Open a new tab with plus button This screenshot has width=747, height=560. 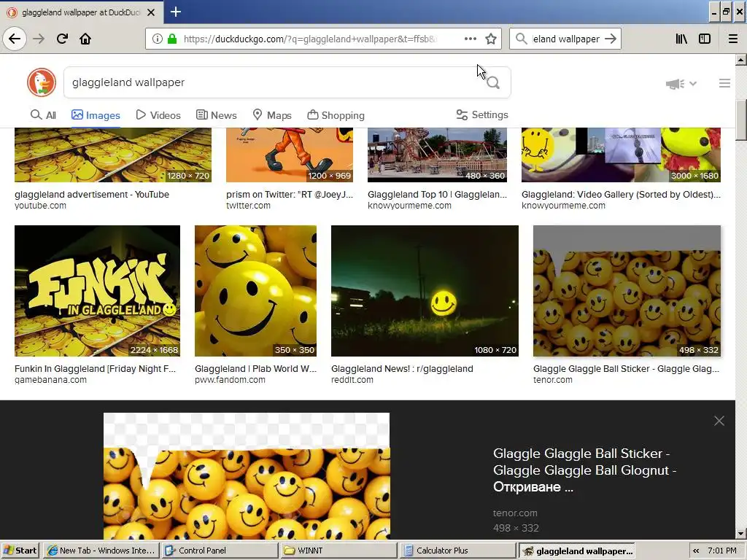(175, 12)
